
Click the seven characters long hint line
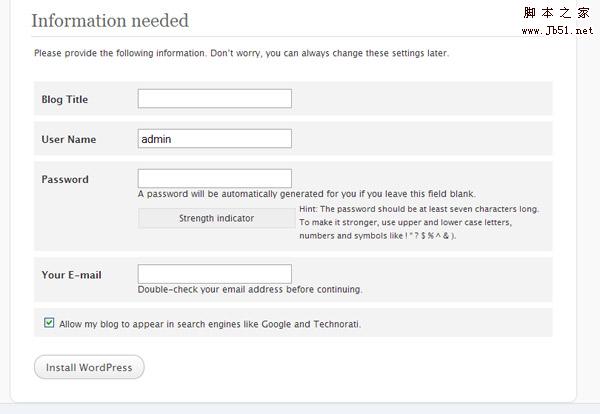pos(419,209)
